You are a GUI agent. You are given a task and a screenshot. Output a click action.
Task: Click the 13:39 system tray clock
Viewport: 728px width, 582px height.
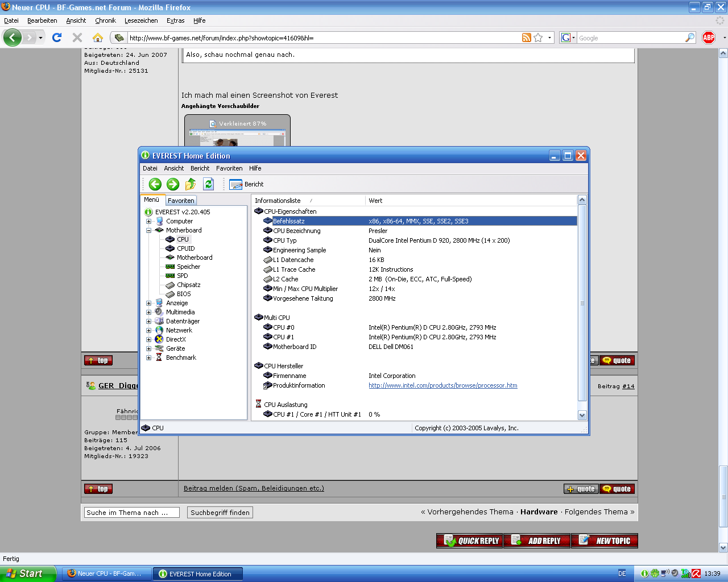(x=712, y=573)
